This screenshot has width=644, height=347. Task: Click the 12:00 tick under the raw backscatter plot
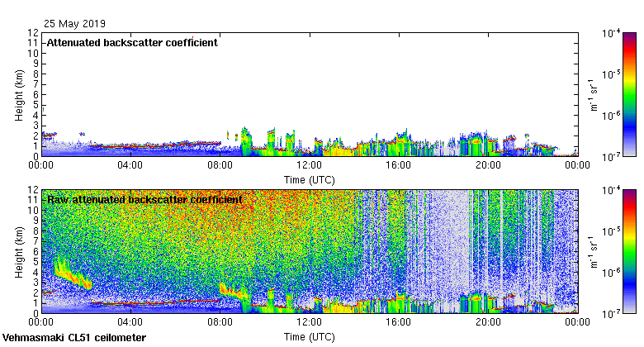point(310,322)
